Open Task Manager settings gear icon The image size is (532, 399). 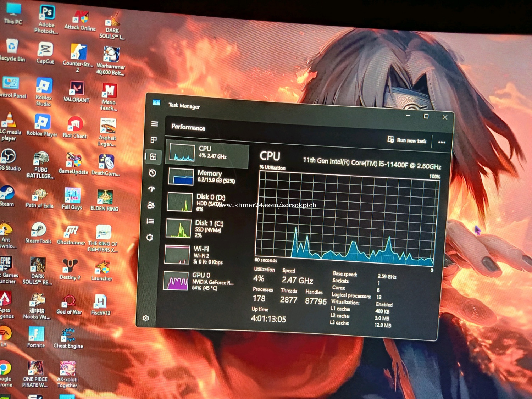point(146,318)
